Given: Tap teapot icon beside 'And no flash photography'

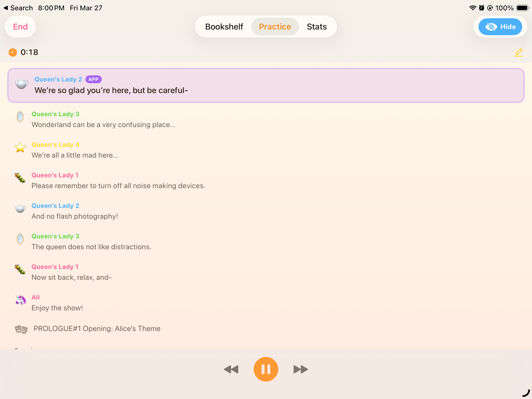Looking at the screenshot, I should coord(20,208).
